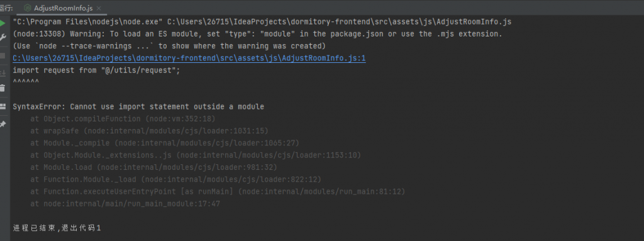Stop the process using the square stop icon
Screen dimensions: 644x241
3,55
